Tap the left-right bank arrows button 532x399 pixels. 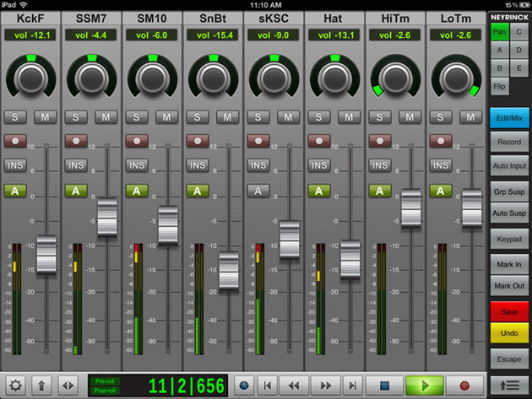tap(68, 386)
